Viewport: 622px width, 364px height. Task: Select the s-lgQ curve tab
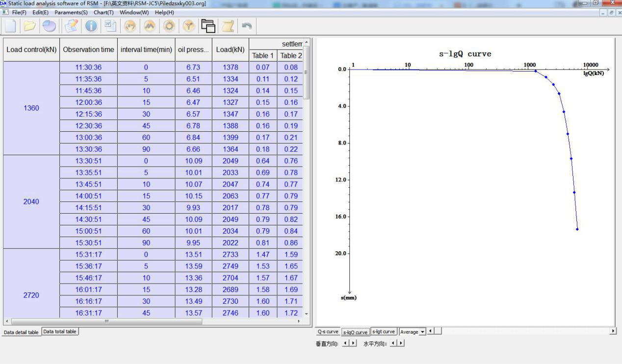coord(356,332)
